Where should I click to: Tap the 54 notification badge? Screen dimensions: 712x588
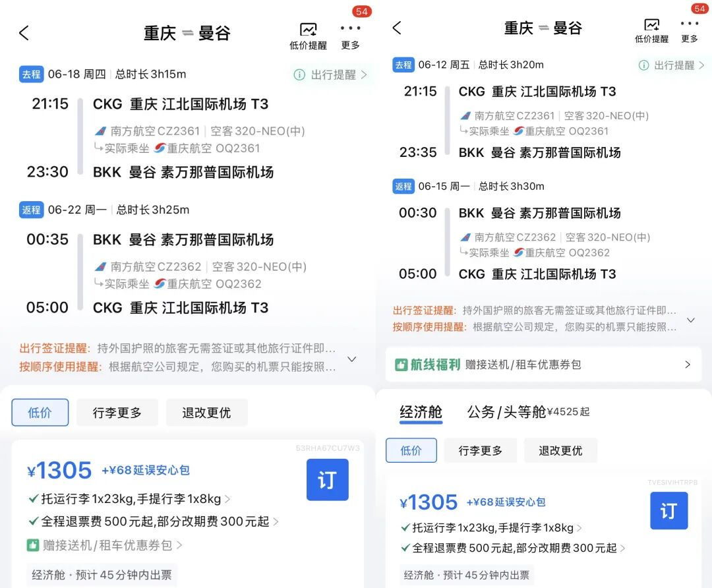click(362, 11)
